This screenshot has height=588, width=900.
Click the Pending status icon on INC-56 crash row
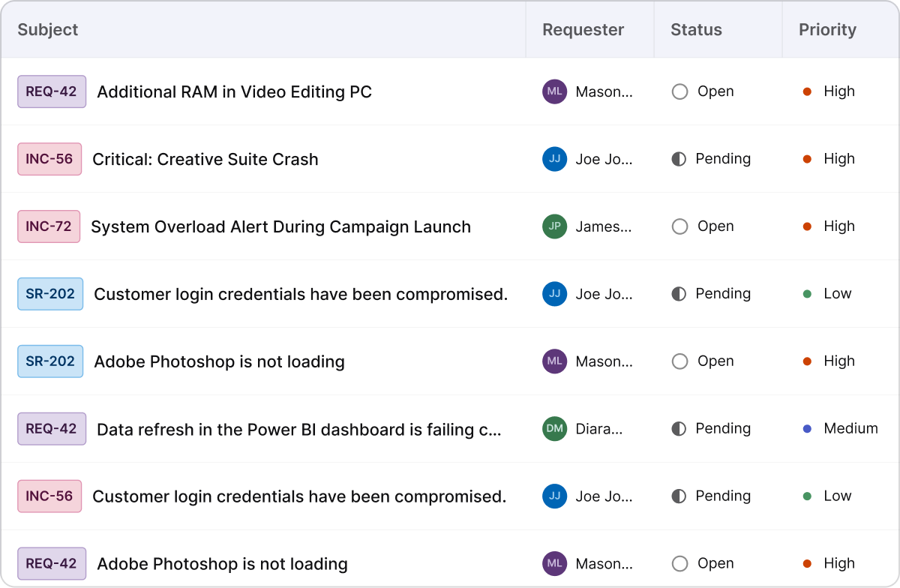[679, 159]
